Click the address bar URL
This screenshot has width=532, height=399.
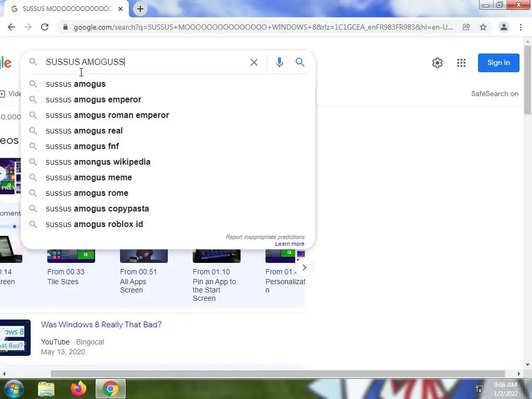point(263,27)
